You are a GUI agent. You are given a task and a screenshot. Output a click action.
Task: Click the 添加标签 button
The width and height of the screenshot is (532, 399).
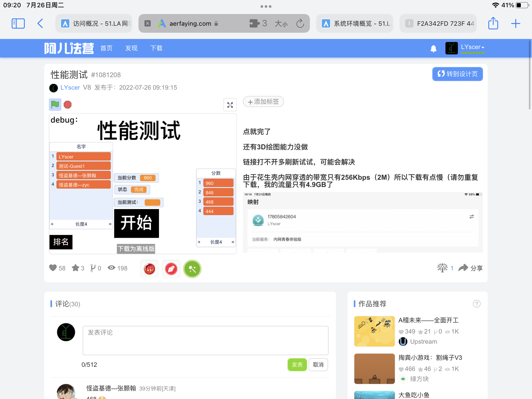click(x=263, y=102)
